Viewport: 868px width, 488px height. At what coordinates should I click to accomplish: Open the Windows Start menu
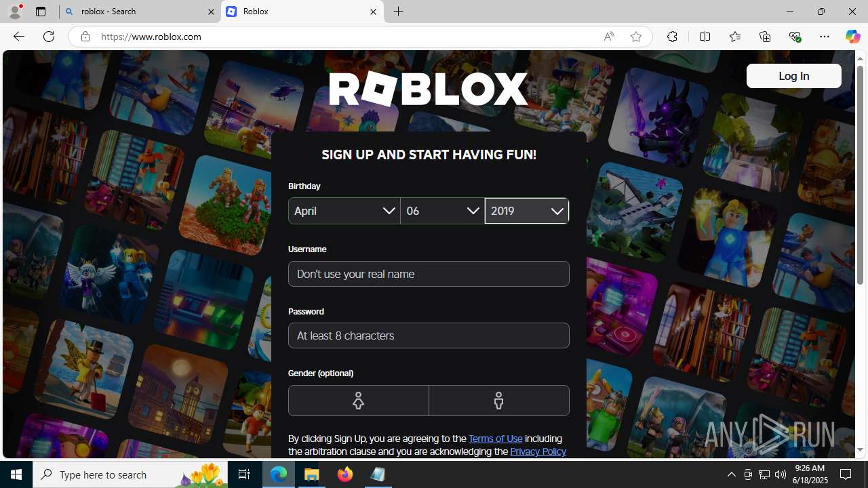[x=16, y=474]
